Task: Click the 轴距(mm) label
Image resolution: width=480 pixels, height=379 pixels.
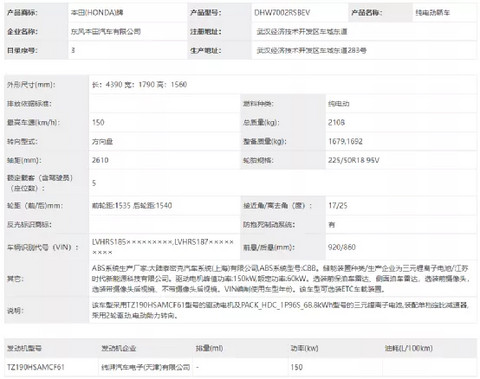Action: [x=24, y=160]
